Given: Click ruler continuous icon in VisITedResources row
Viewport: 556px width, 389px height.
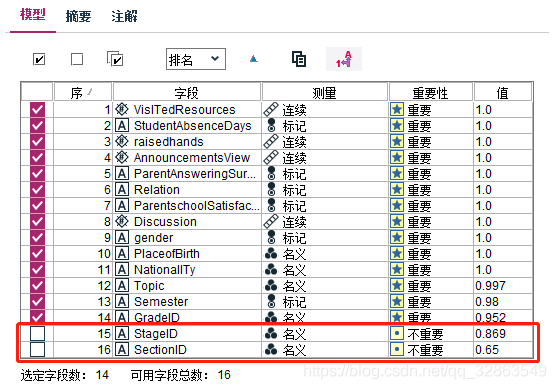Looking at the screenshot, I should pyautogui.click(x=271, y=110).
